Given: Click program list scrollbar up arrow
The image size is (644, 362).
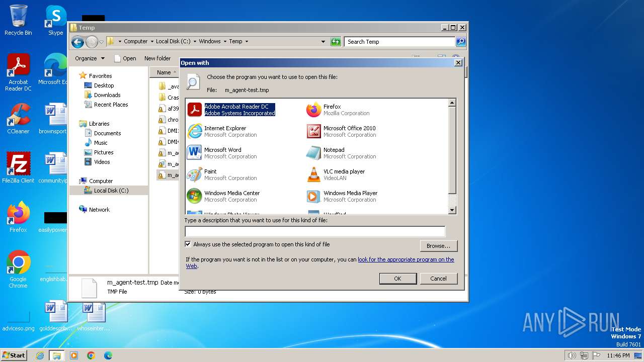Looking at the screenshot, I should pos(452,103).
